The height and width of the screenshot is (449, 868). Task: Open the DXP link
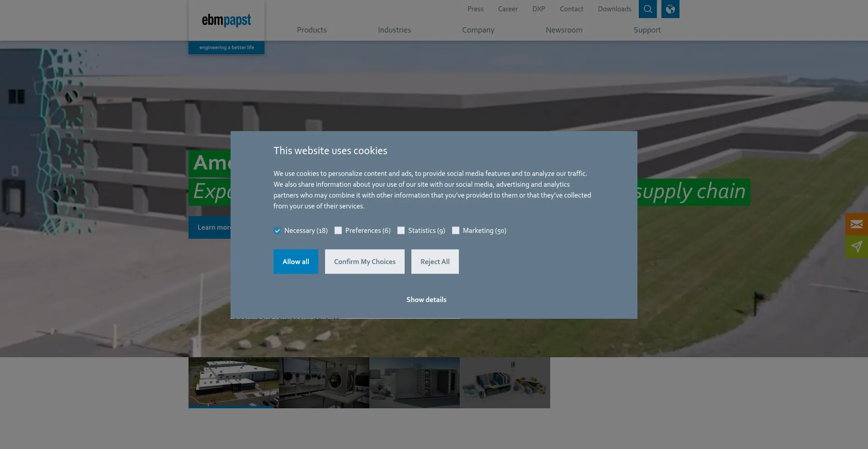539,9
